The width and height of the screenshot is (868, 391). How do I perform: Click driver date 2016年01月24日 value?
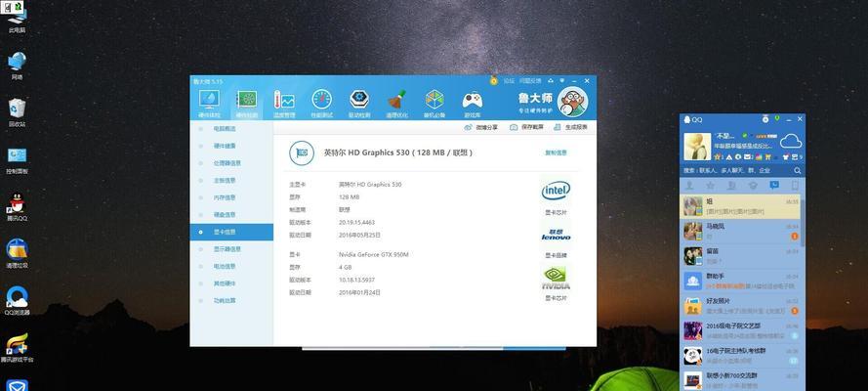(x=359, y=292)
